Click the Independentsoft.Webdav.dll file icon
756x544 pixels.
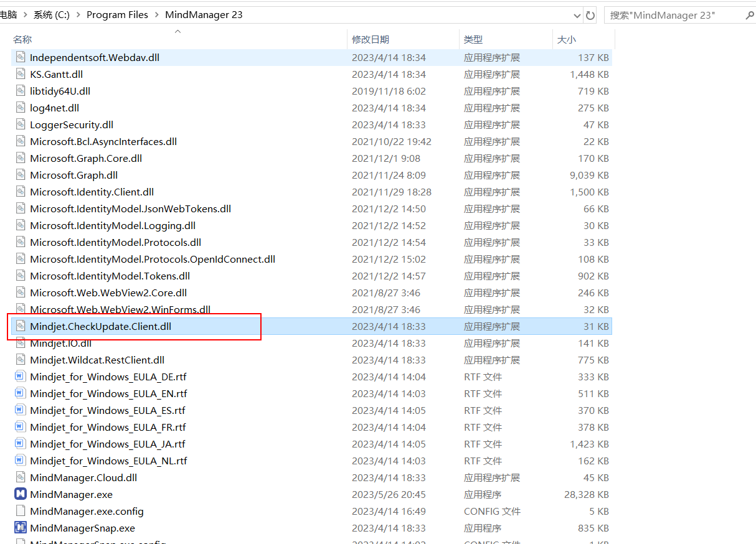(21, 57)
